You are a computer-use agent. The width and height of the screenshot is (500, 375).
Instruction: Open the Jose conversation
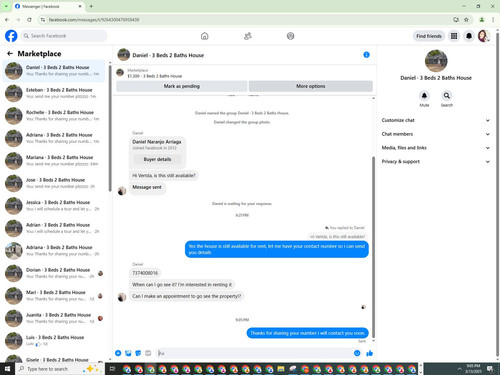pyautogui.click(x=54, y=183)
